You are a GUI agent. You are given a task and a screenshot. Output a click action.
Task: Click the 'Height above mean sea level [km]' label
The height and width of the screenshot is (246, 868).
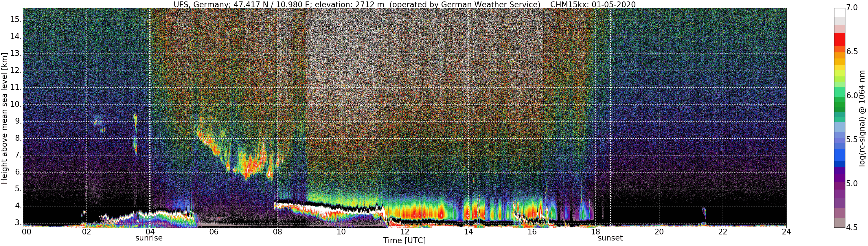(x=4, y=118)
